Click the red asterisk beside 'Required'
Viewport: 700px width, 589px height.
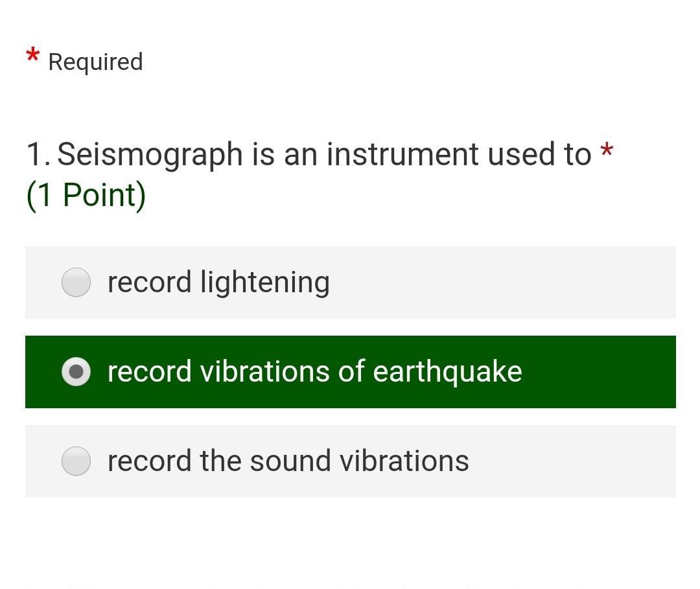click(33, 56)
